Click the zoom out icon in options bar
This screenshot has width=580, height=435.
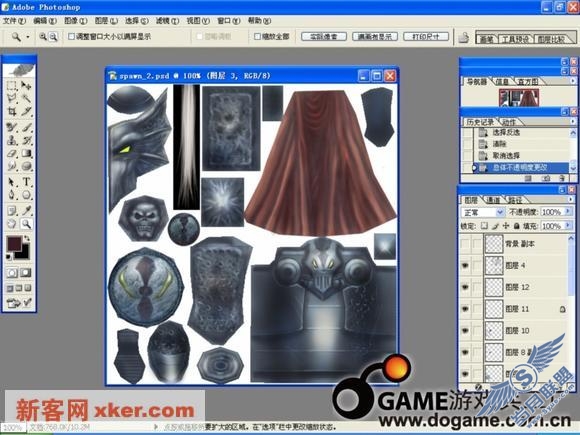(54, 36)
